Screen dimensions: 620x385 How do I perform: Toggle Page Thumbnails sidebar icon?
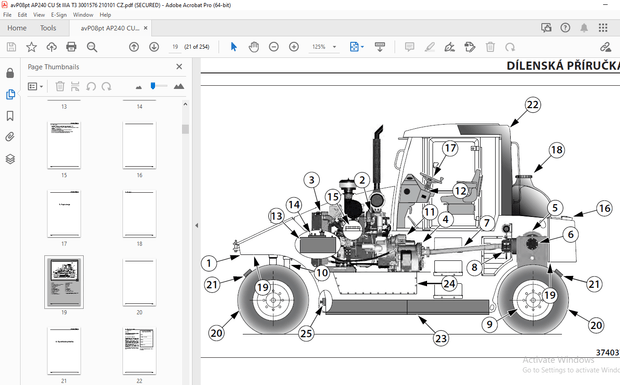10,94
